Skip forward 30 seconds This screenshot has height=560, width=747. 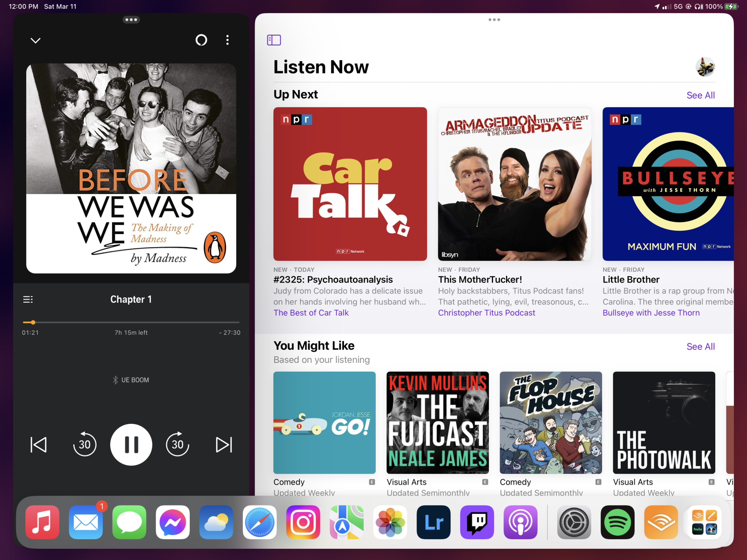click(x=177, y=444)
